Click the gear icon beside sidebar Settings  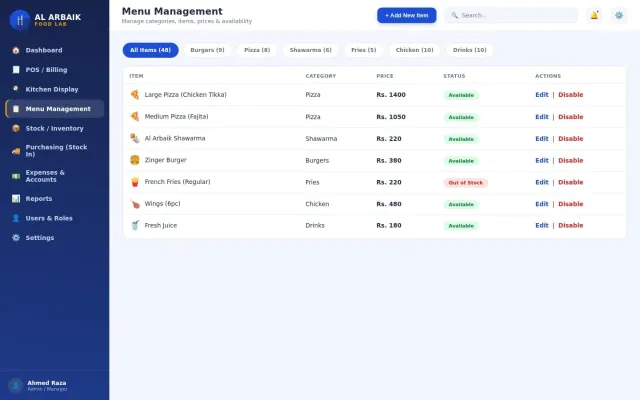(16, 238)
